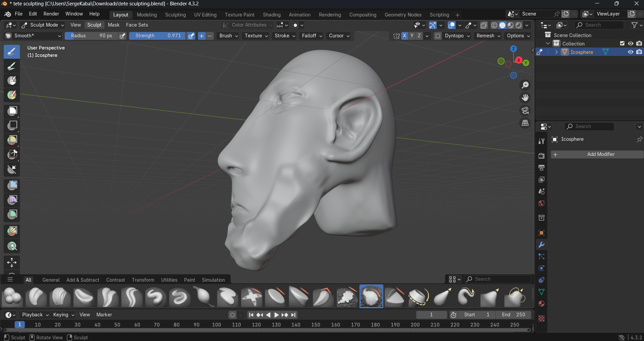Screen dimensions: 644x341
Task: Click the Strength slider
Action: point(157,36)
